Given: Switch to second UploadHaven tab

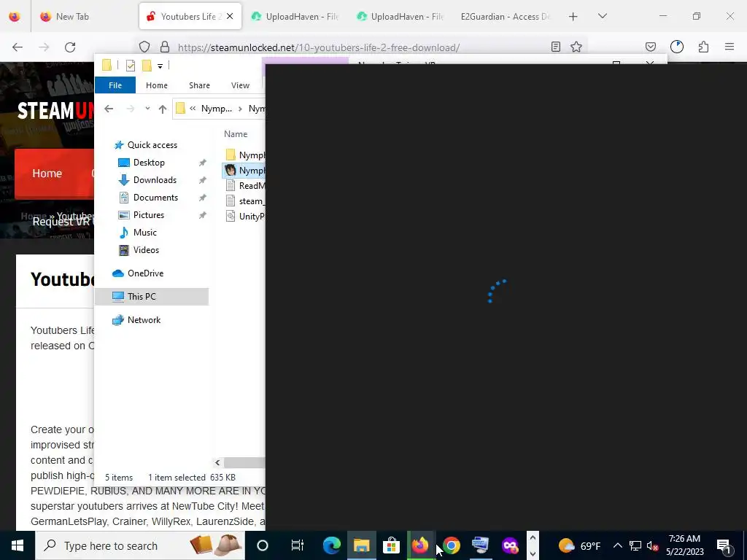Looking at the screenshot, I should click(x=399, y=17).
